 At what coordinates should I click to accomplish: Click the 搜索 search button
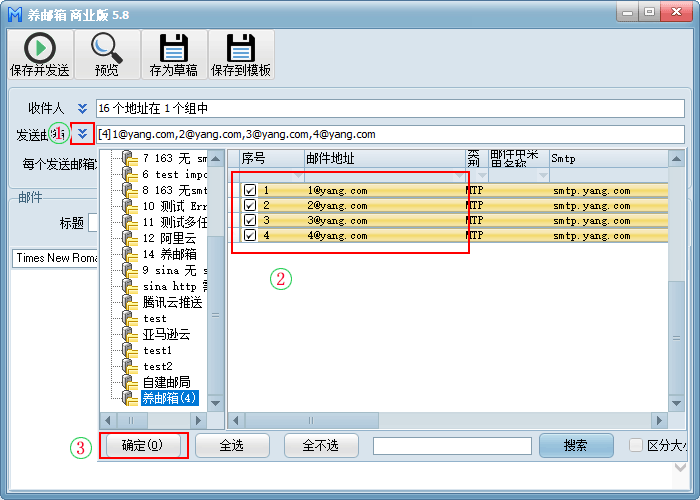(576, 445)
